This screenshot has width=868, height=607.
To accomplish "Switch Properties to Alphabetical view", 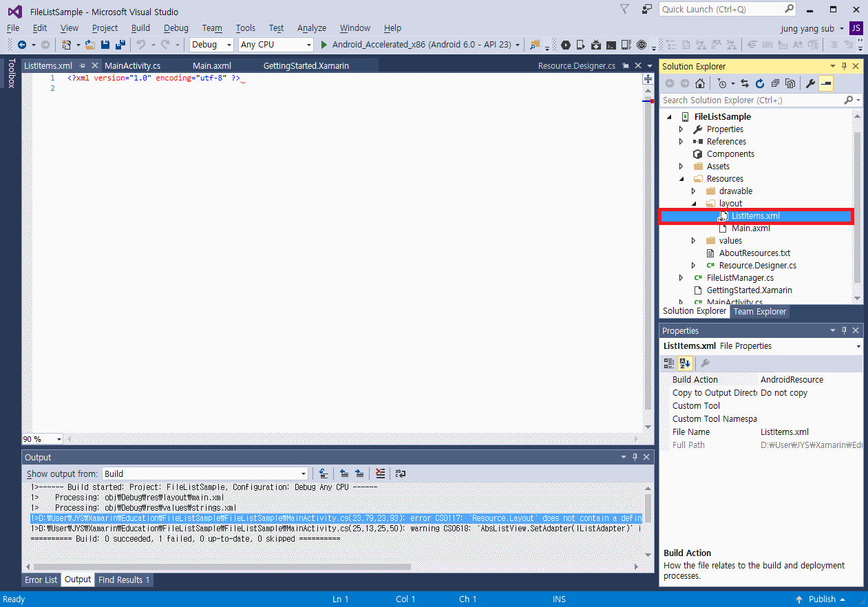I will pos(685,363).
